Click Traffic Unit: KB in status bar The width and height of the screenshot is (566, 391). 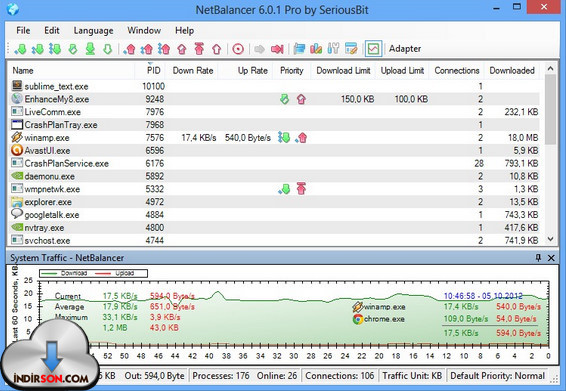pos(412,376)
